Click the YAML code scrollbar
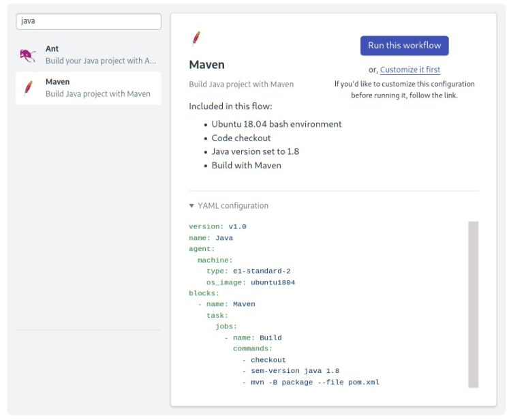This screenshot has width=511, height=420. [474, 304]
